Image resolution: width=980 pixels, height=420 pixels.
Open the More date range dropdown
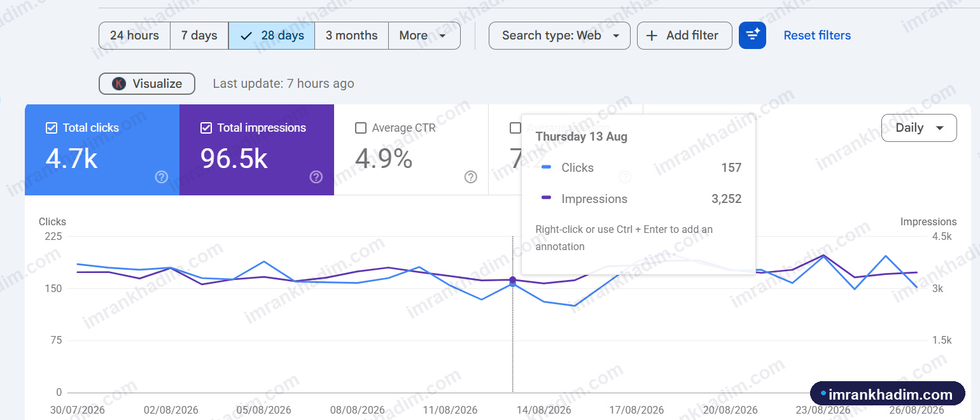coord(424,36)
